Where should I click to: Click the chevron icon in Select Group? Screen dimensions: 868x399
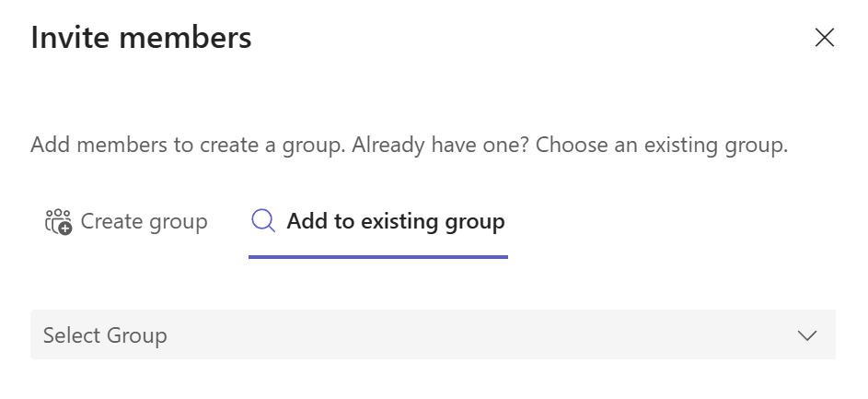[x=807, y=335]
